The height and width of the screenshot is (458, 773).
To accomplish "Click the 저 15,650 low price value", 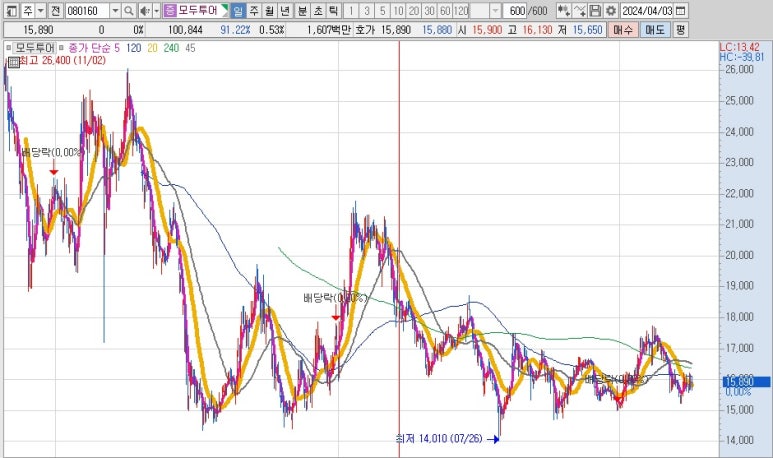I will (587, 30).
